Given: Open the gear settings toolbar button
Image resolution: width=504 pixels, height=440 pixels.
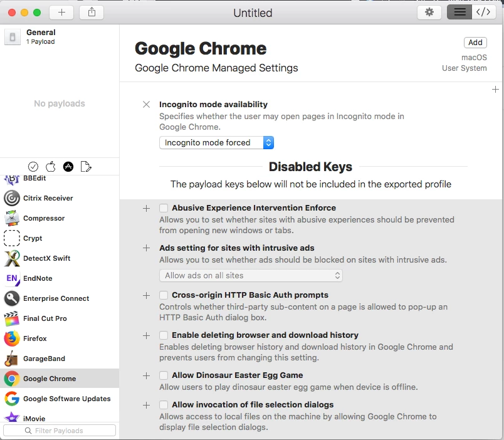Looking at the screenshot, I should [x=429, y=13].
